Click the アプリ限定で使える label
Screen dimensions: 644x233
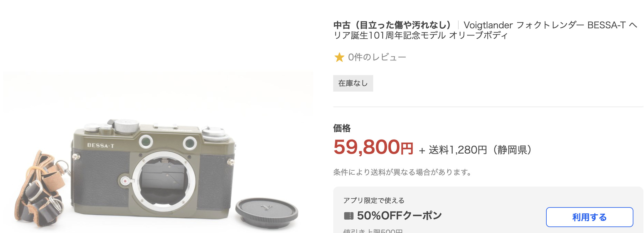coord(374,200)
